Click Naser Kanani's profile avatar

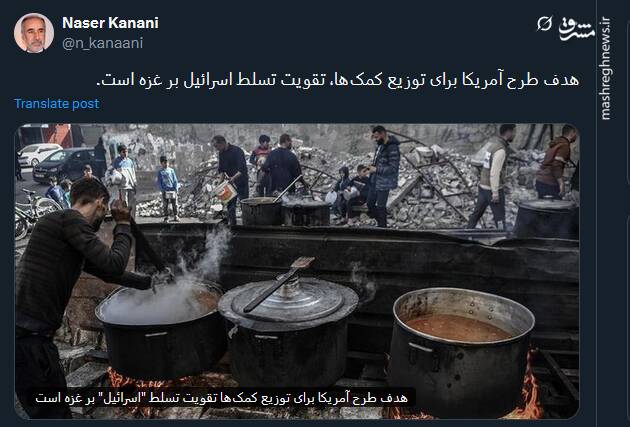click(34, 33)
